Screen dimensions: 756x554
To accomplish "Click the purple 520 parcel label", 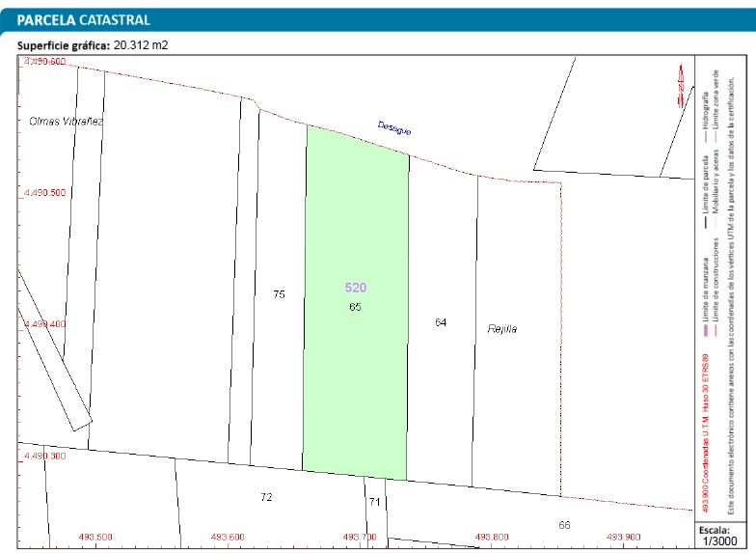I will tap(356, 288).
